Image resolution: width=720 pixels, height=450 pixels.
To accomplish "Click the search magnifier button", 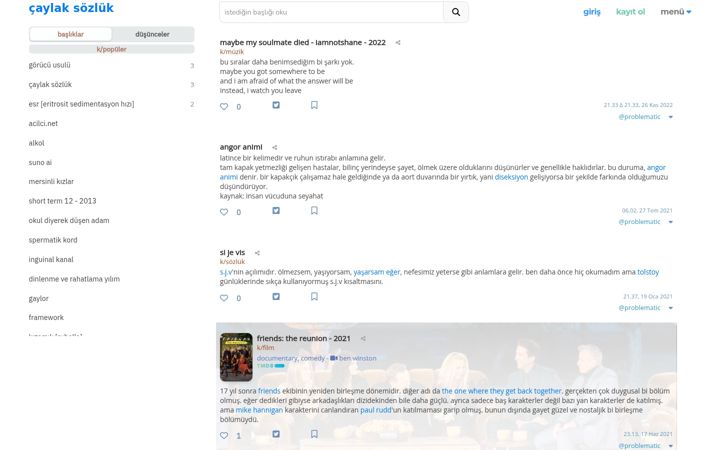I will click(456, 12).
